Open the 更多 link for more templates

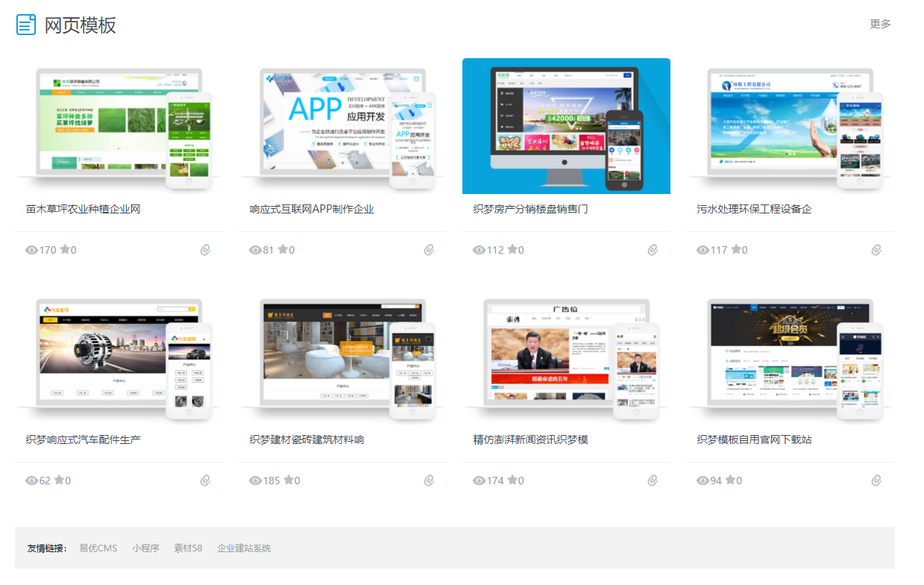[x=880, y=24]
